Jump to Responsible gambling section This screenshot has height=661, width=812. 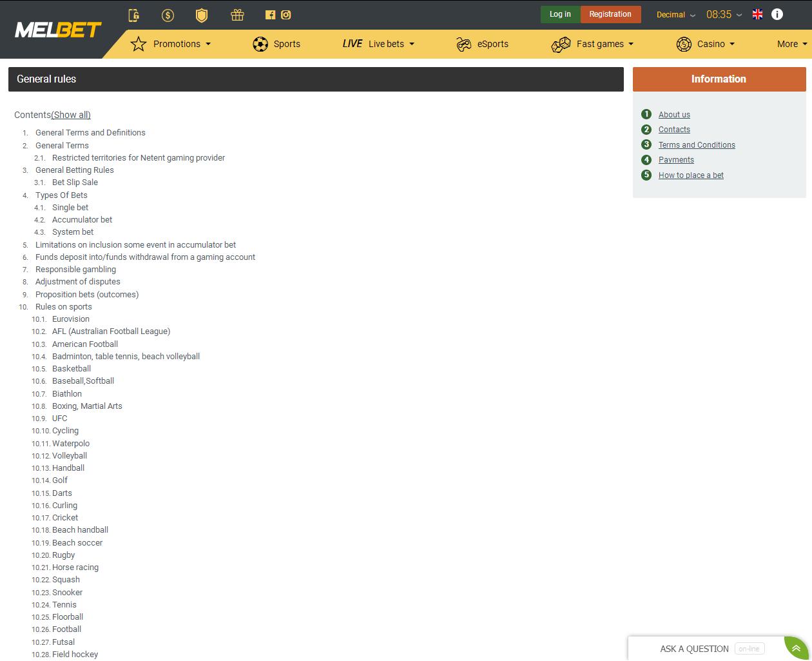tap(75, 270)
